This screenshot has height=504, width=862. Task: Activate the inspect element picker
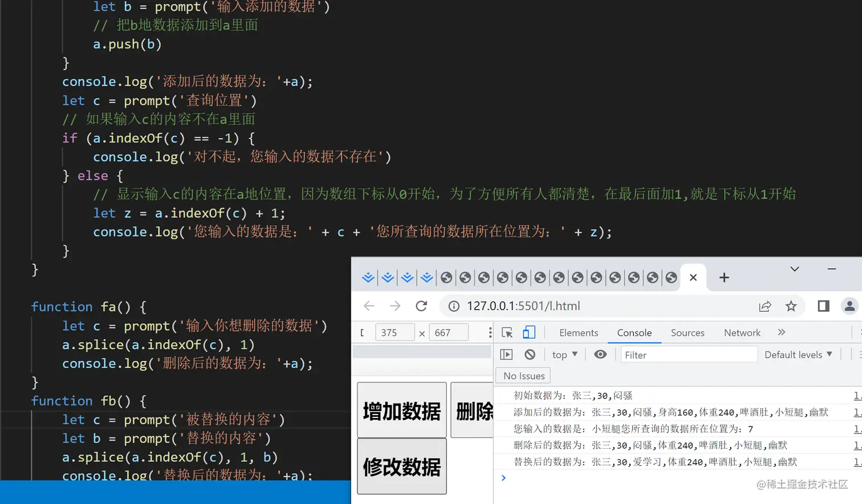[x=507, y=332]
